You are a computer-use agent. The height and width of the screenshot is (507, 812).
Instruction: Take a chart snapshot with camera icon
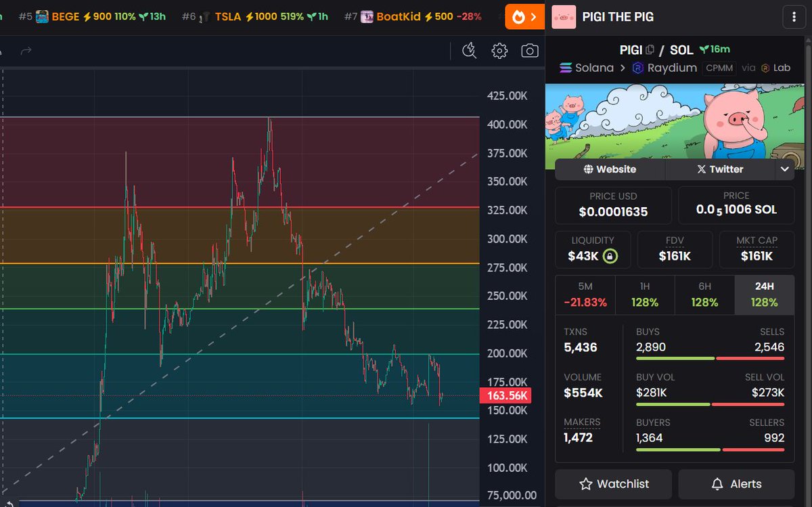(x=530, y=51)
